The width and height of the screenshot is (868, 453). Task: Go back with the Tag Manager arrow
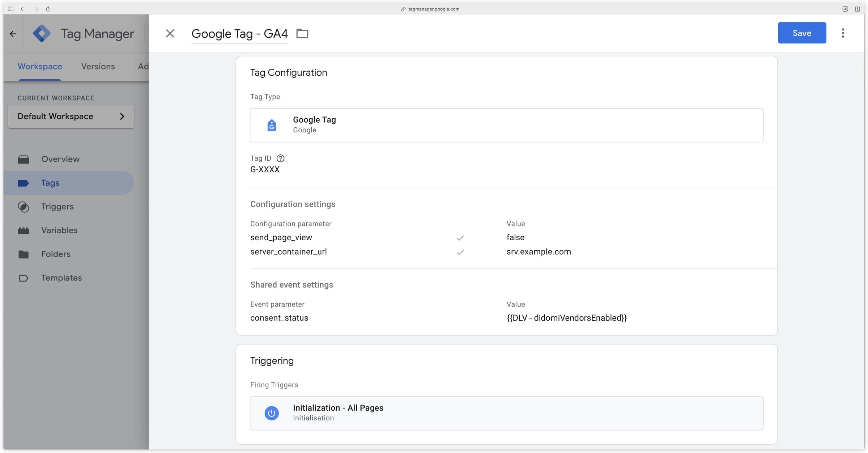[x=13, y=34]
